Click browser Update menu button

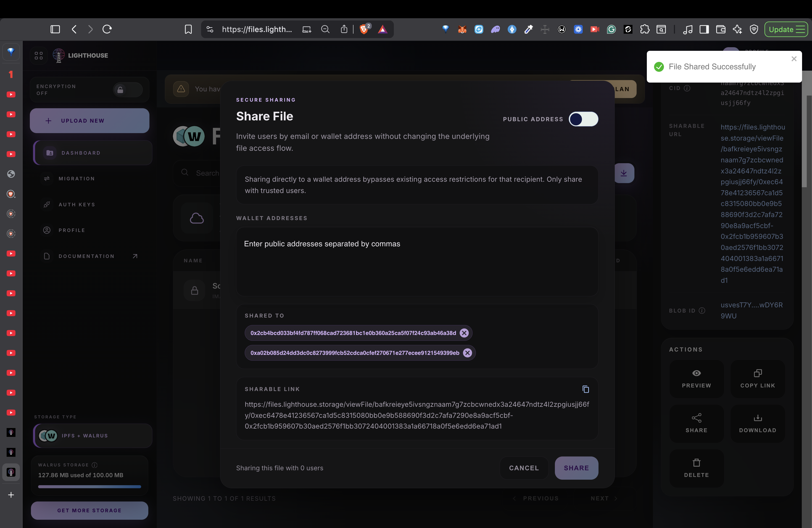(x=786, y=29)
